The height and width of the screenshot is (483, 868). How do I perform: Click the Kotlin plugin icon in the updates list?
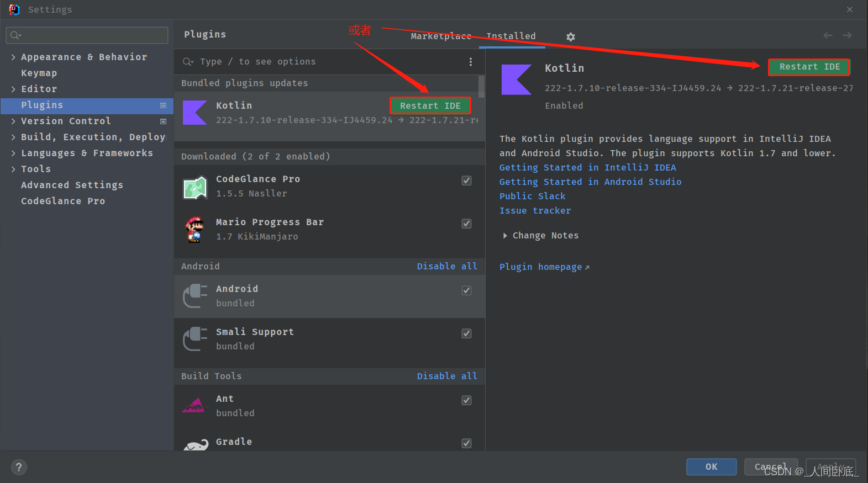tap(195, 113)
